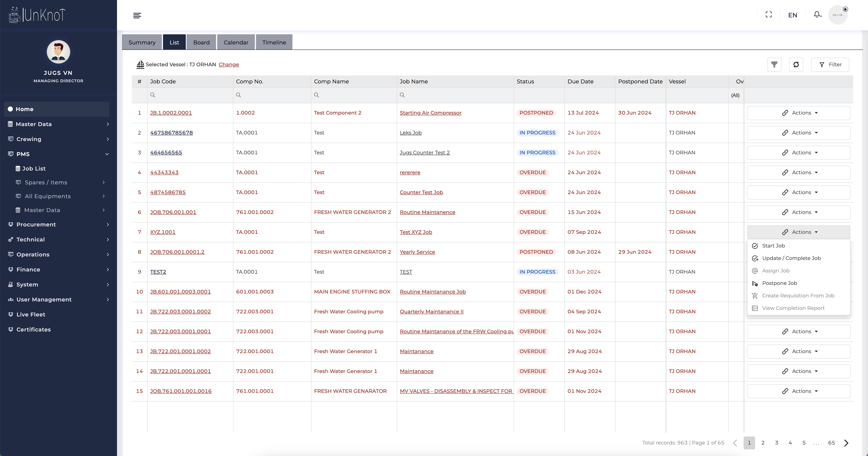Click the Job Code search field
The width and height of the screenshot is (868, 456).
click(190, 95)
